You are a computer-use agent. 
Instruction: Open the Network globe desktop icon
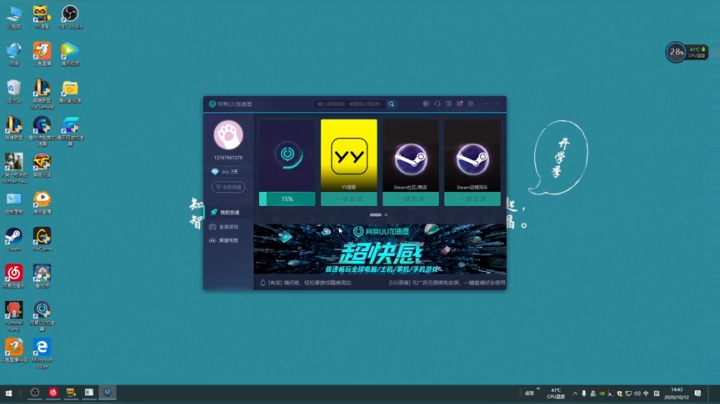(x=14, y=54)
